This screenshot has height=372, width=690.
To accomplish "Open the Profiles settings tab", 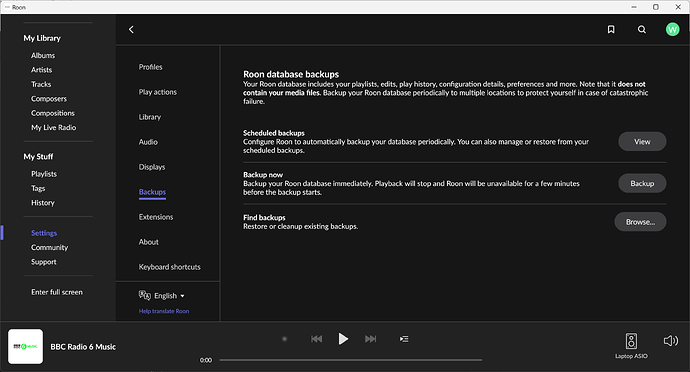I will 150,67.
